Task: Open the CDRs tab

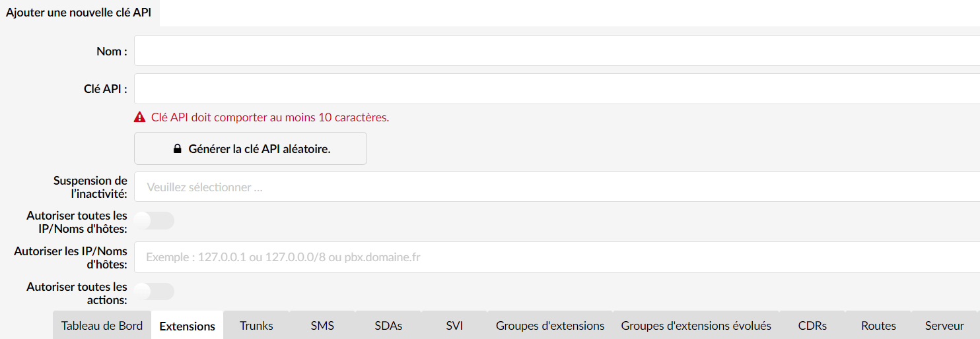Action: (812, 325)
